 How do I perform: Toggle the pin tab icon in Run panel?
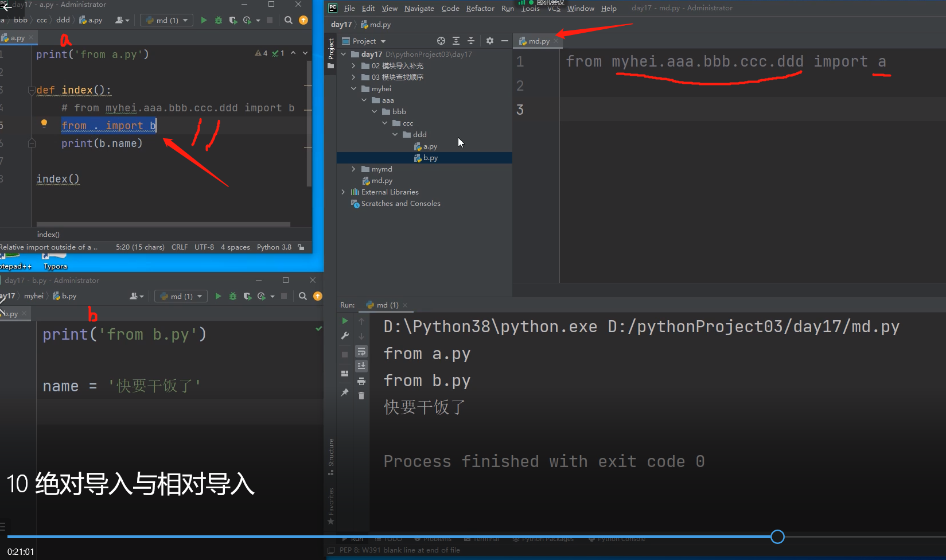click(345, 392)
